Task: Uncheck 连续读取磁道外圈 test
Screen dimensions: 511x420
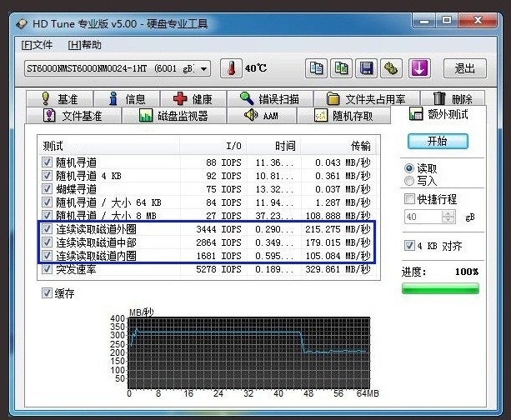Action: pyautogui.click(x=47, y=228)
